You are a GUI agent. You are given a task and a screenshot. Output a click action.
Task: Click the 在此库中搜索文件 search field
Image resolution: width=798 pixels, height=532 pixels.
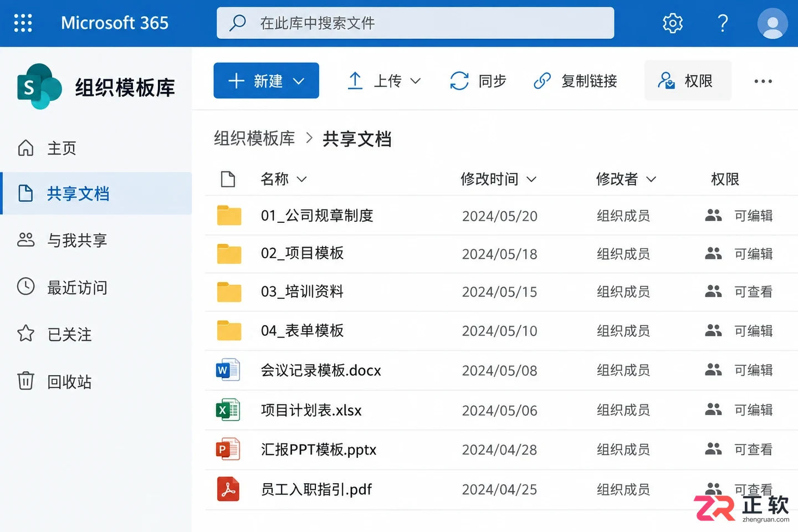(x=415, y=23)
